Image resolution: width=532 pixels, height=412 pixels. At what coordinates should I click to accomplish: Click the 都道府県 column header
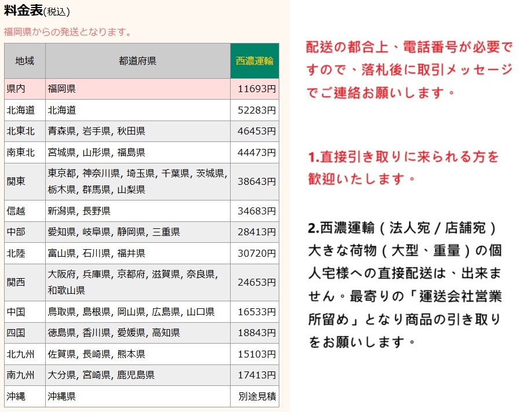137,61
